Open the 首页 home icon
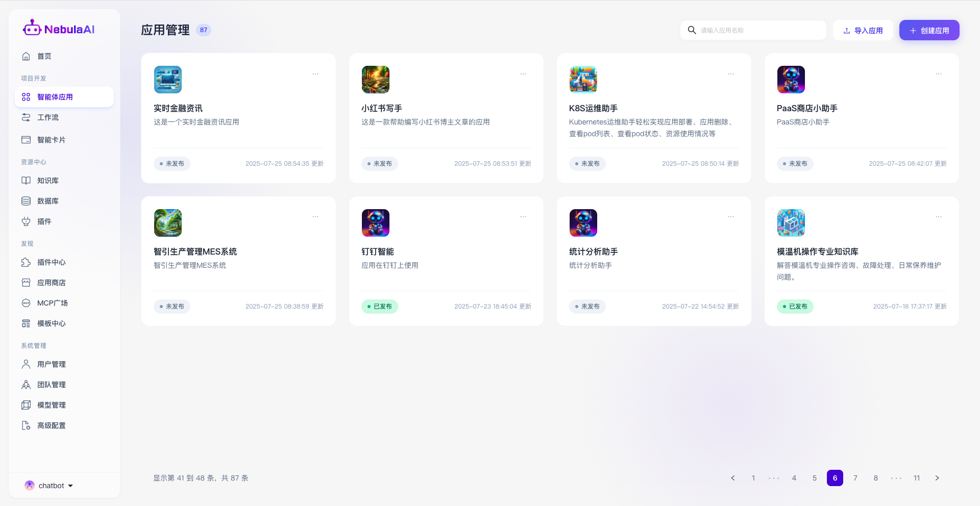The width and height of the screenshot is (980, 506). point(26,56)
